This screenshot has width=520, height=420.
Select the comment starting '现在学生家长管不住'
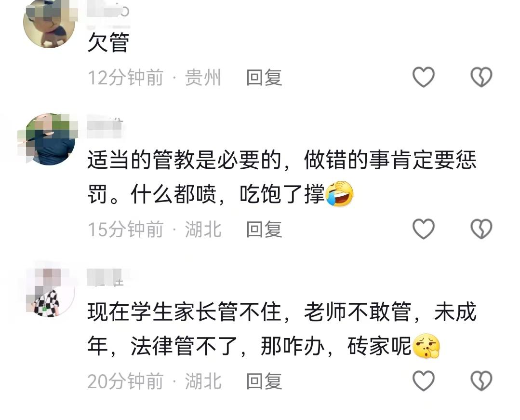(282, 328)
